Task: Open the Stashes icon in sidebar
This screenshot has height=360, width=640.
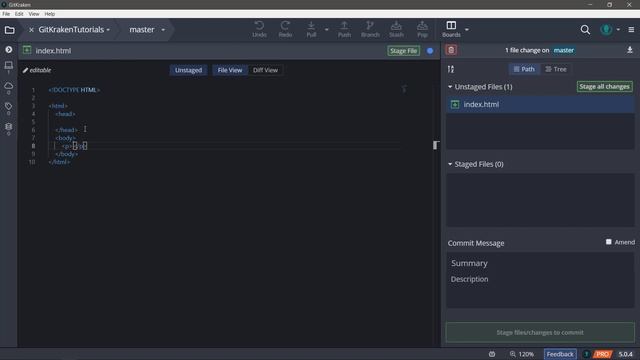Action: 9,127
